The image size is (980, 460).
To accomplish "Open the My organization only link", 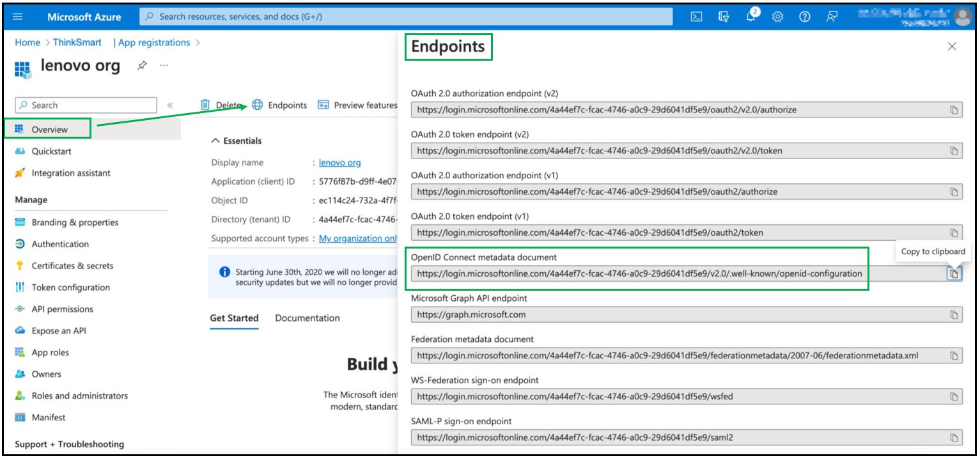I will coord(359,238).
